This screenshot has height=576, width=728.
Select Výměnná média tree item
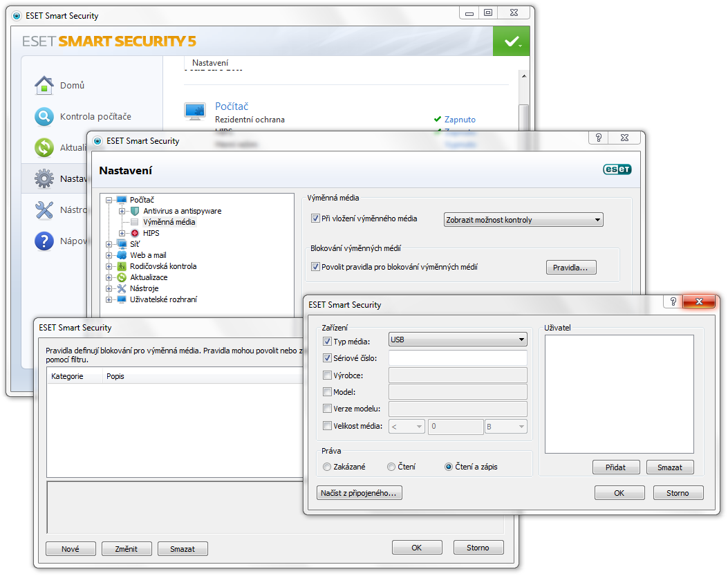[169, 222]
